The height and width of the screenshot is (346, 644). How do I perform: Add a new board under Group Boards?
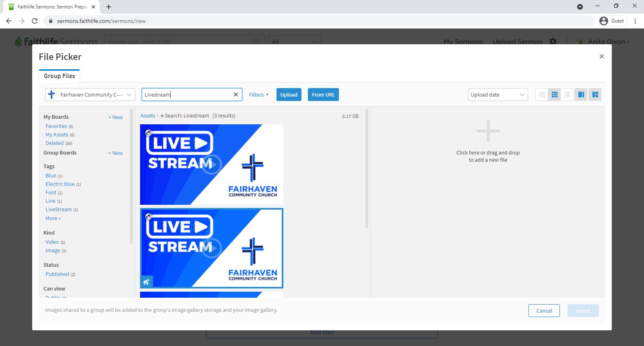(x=116, y=153)
